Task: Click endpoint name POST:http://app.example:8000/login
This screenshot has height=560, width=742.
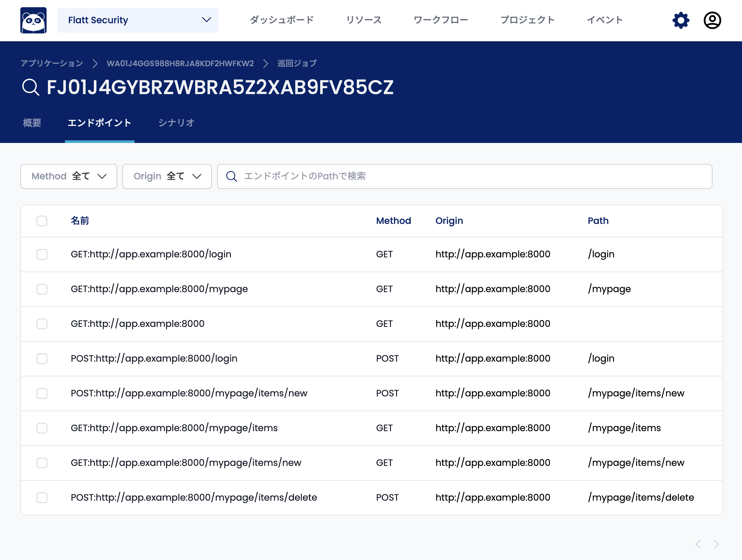Action: coord(154,359)
